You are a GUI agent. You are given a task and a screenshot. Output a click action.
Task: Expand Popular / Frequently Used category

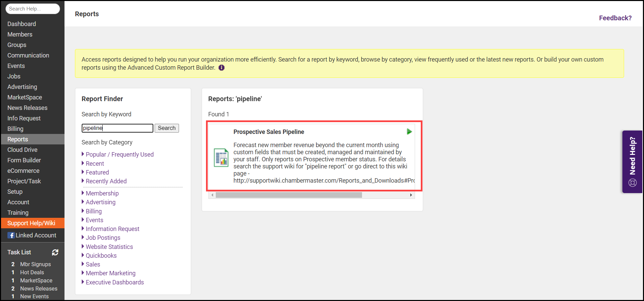pyautogui.click(x=120, y=155)
